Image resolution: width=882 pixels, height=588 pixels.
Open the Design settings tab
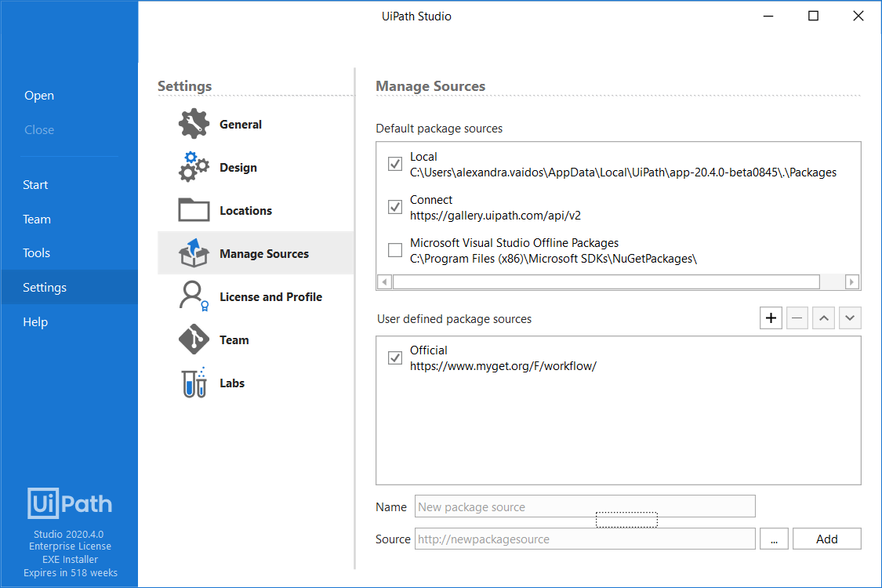[x=256, y=167]
